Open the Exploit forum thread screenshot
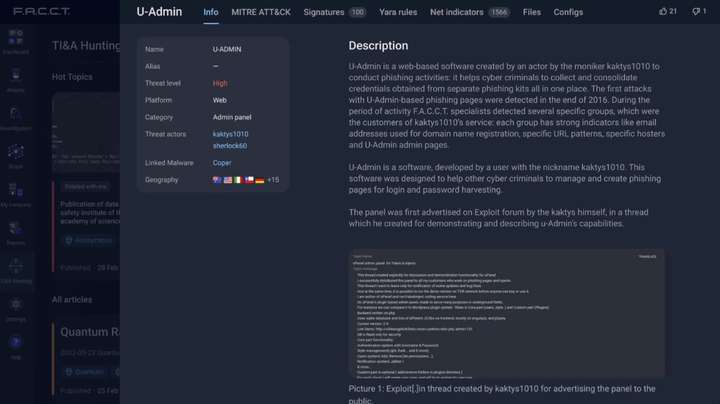 (x=506, y=314)
